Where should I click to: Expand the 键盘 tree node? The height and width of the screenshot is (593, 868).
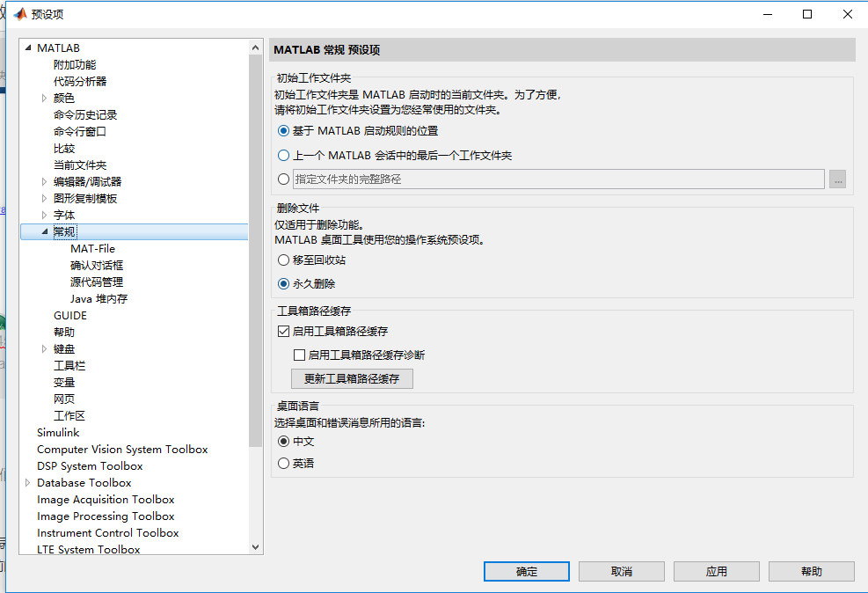44,348
